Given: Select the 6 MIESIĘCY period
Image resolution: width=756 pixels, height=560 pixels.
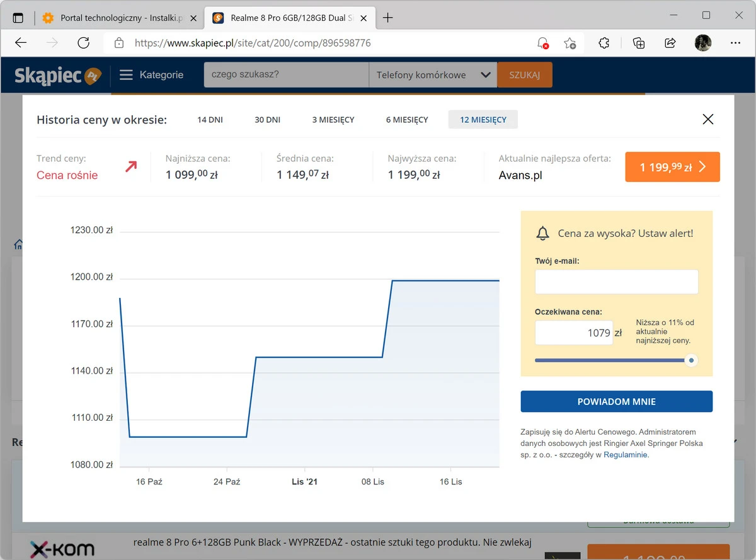Looking at the screenshot, I should (x=407, y=120).
